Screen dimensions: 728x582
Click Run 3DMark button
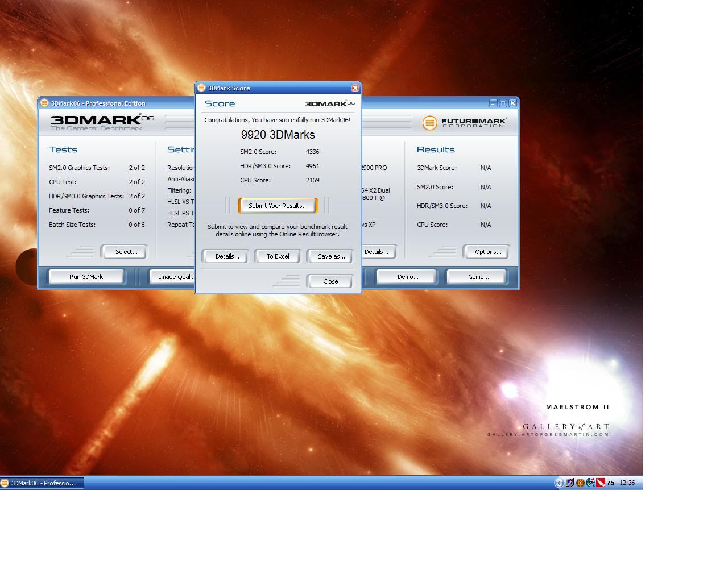point(86,277)
